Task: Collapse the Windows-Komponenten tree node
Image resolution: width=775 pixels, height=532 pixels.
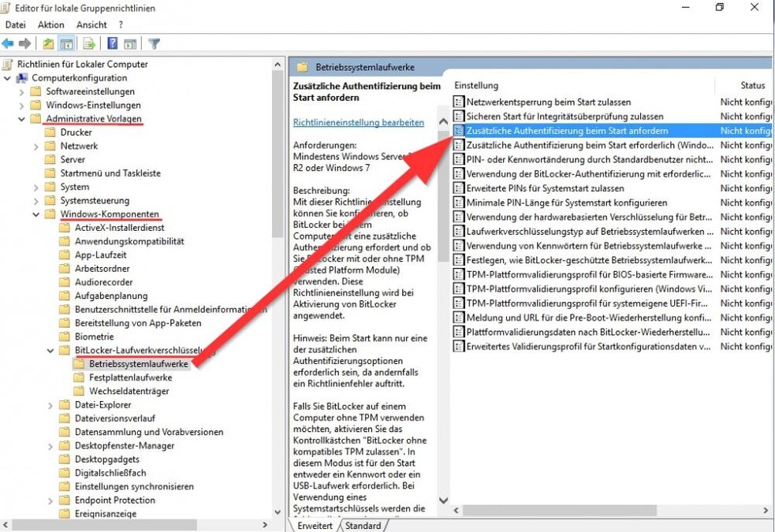Action: 37,214
